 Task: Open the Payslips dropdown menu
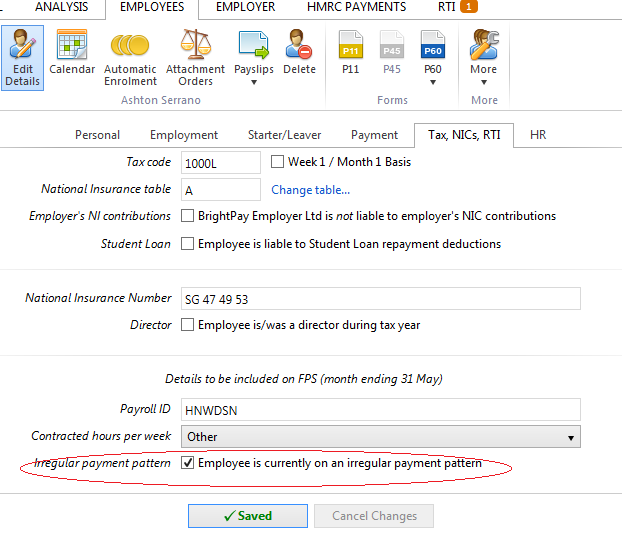253,62
